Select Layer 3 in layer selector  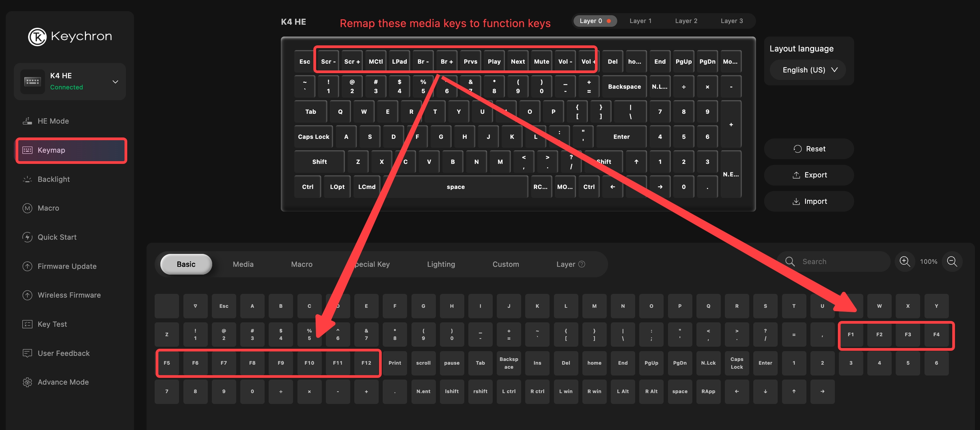point(731,21)
